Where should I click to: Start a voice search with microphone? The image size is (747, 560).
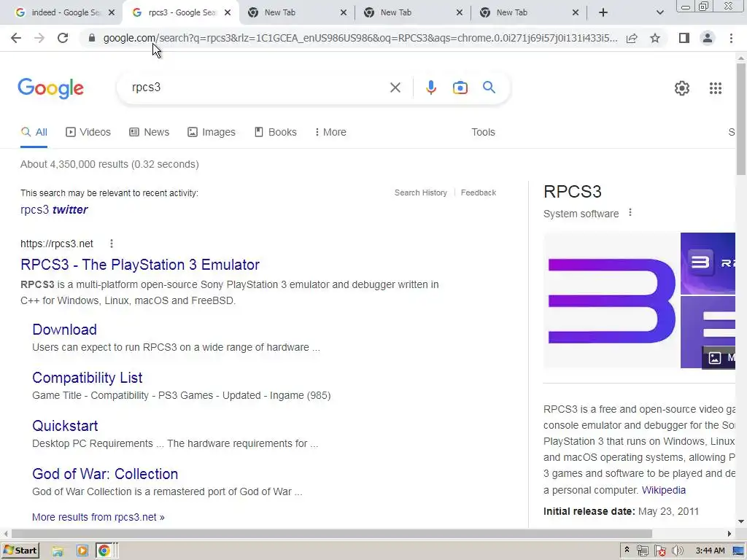tap(430, 87)
